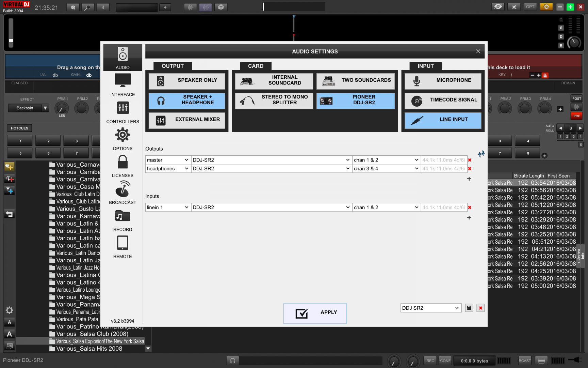588x368 pixels.
Task: Click the Apply button
Action: pos(315,313)
